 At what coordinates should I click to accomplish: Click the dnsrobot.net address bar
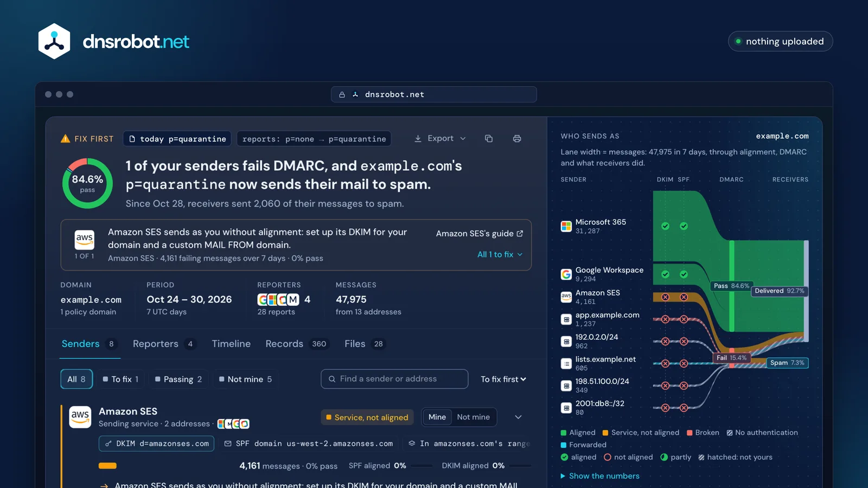(434, 94)
